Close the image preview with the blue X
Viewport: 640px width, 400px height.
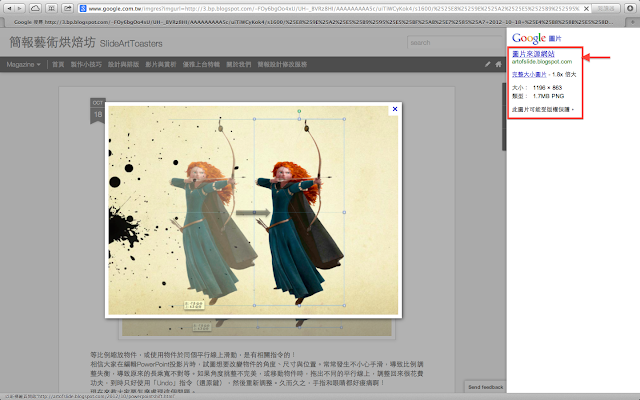(395, 109)
